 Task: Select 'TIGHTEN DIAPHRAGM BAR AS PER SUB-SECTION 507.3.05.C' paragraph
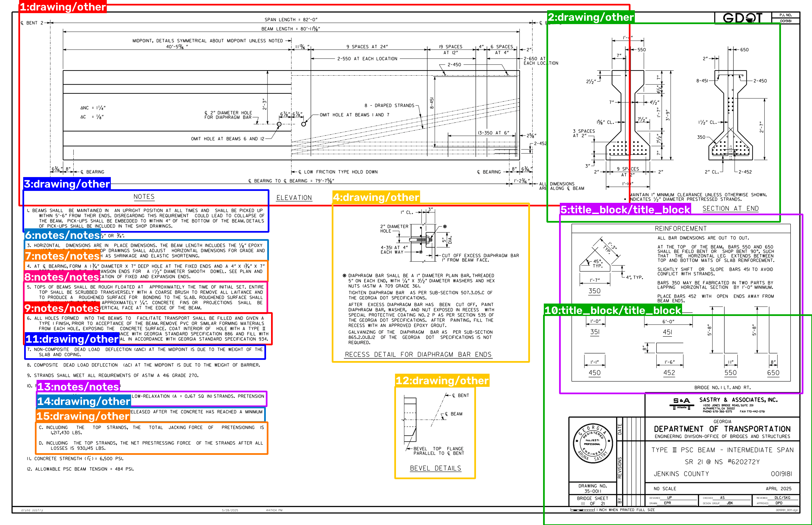[420, 295]
